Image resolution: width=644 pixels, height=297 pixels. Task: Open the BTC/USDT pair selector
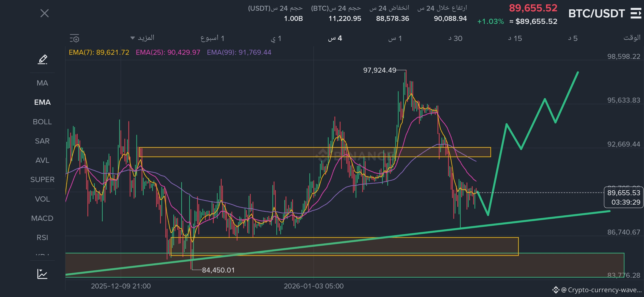point(596,13)
